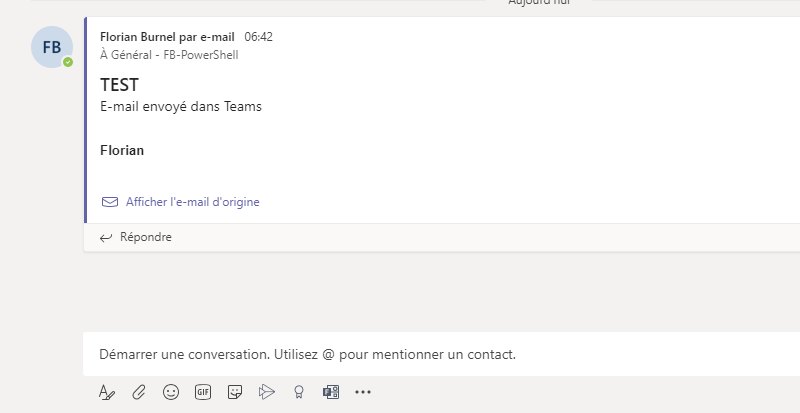The height and width of the screenshot is (413, 800).
Task: Open the "Afficher l'e-mail d'origine" link
Action: pos(192,202)
